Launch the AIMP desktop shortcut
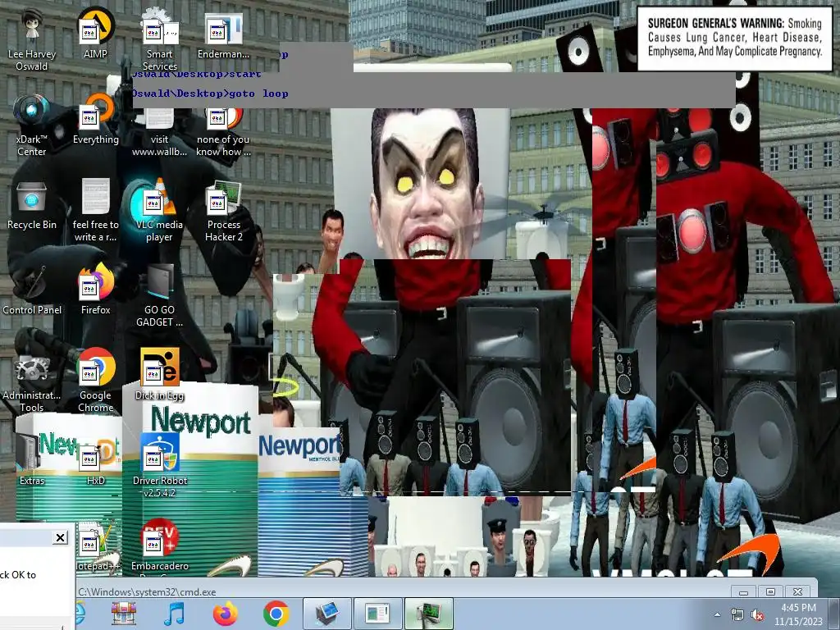 point(95,33)
